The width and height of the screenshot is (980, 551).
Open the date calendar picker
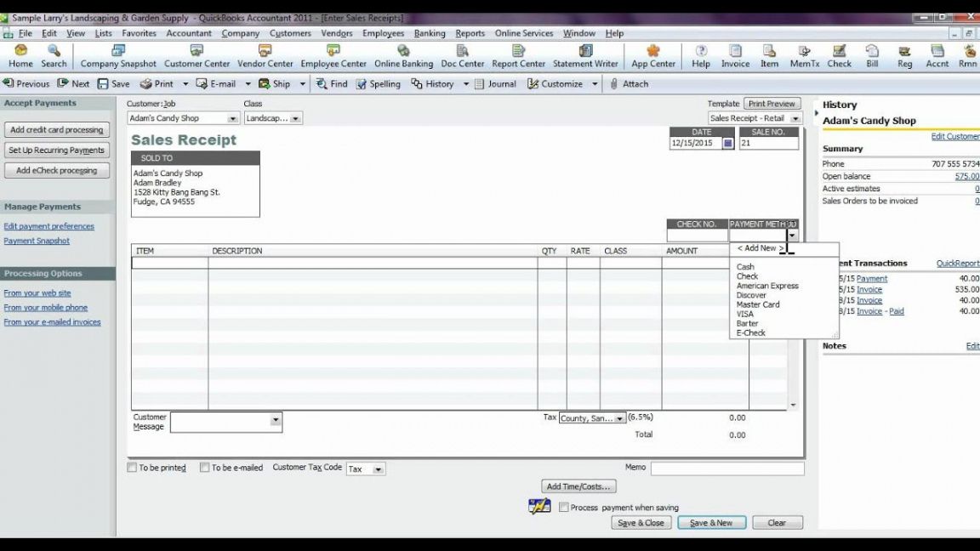727,143
